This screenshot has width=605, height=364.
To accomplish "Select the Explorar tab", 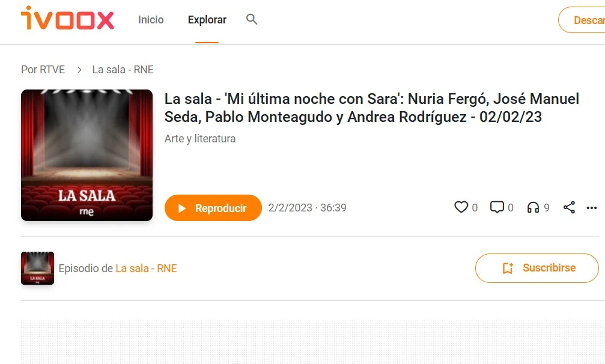I will [x=207, y=20].
